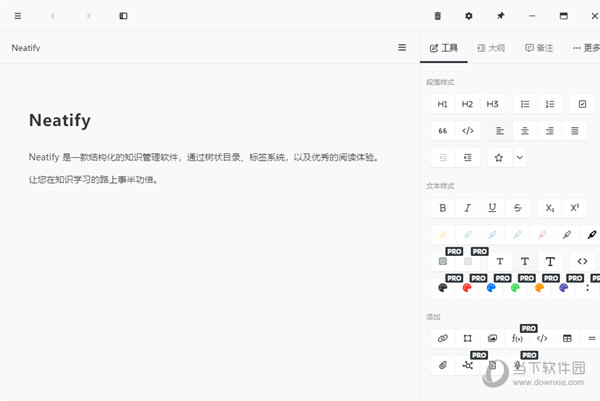Pick the orange text color palette
The width and height of the screenshot is (600, 401).
(540, 288)
